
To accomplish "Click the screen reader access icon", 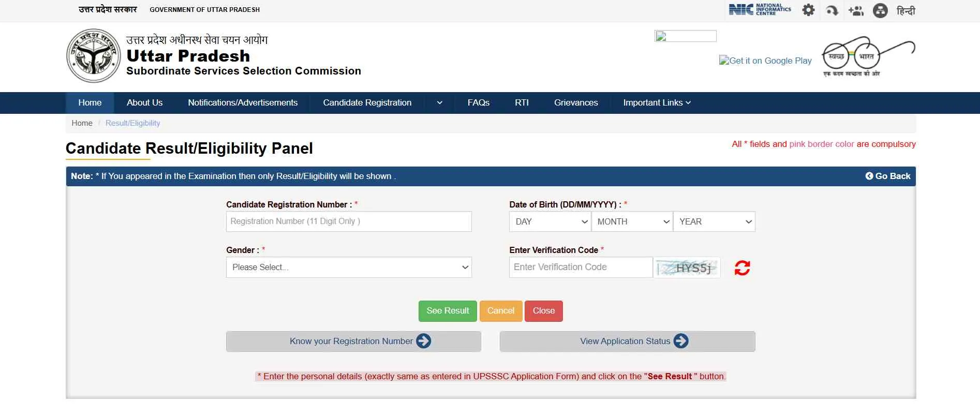I will (x=832, y=10).
